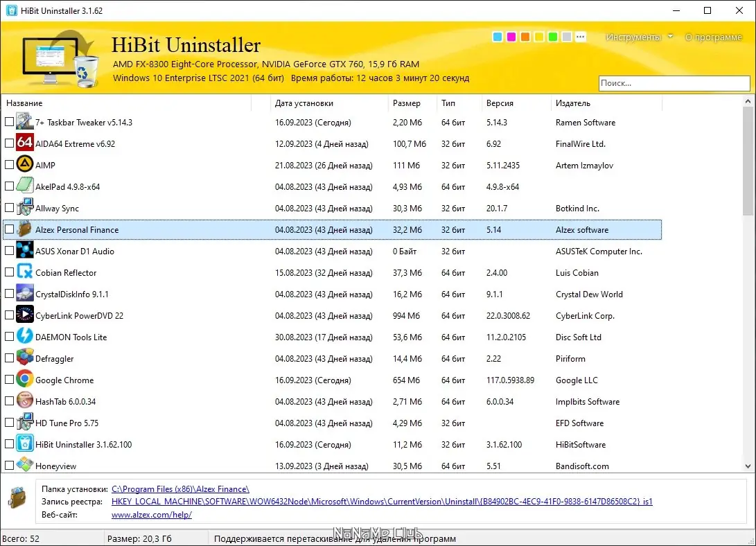Click the HiBit Uninstaller header logo
The height and width of the screenshot is (546, 756).
(60, 58)
